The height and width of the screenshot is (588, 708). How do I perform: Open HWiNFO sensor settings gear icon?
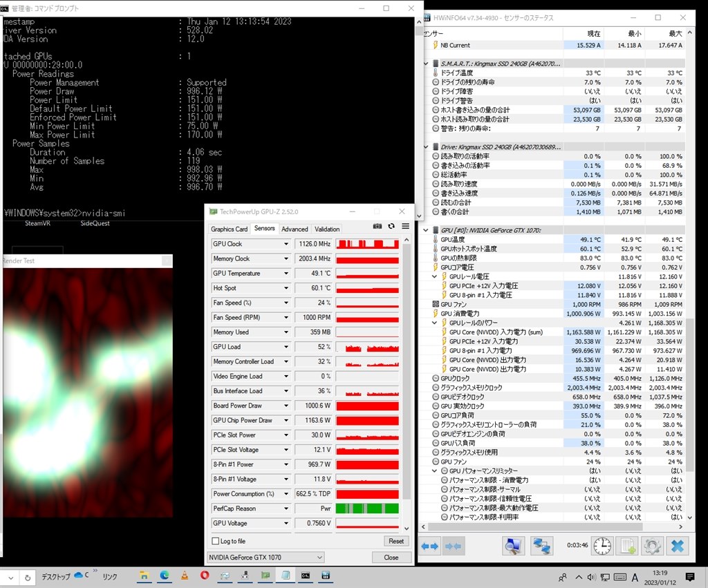pos(652,547)
